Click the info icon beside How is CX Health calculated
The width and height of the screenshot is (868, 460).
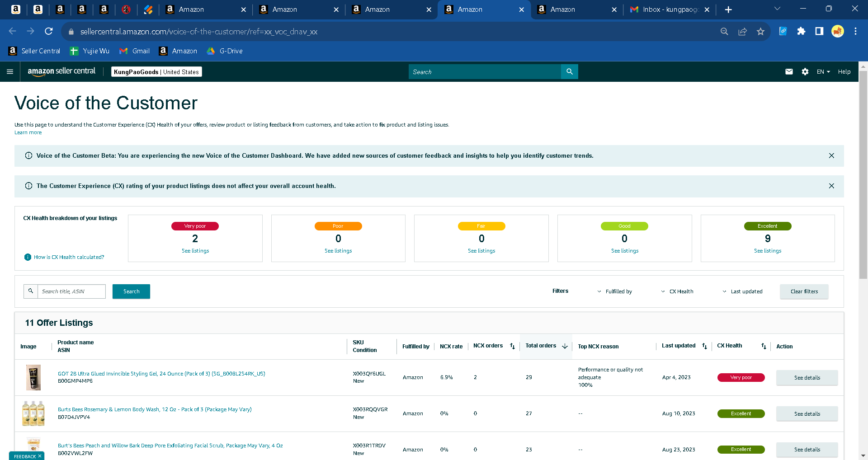[28, 257]
